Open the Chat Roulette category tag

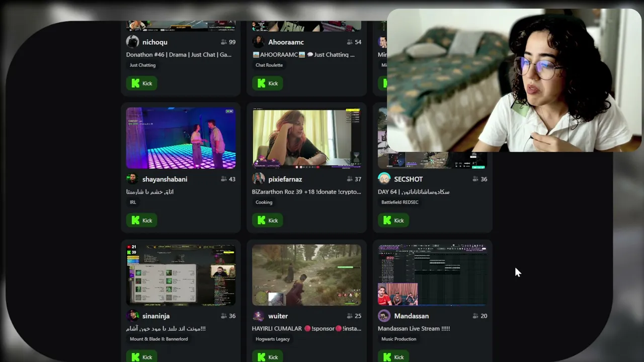pyautogui.click(x=269, y=65)
